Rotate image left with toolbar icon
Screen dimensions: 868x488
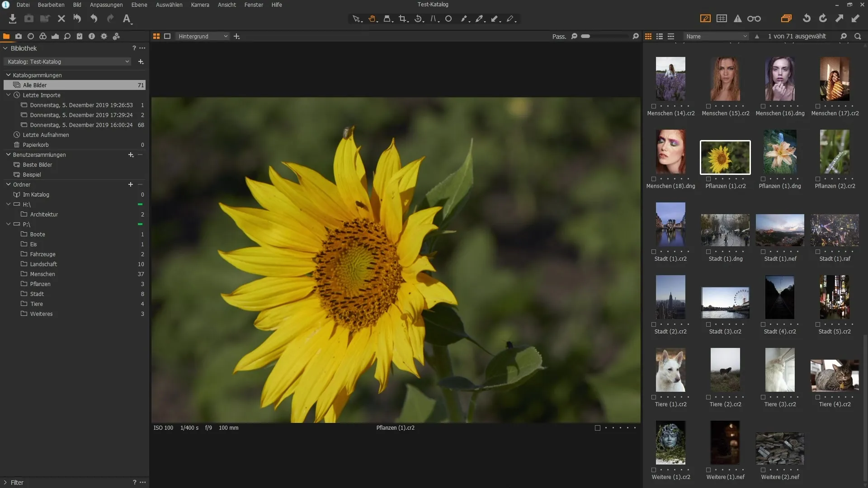(x=807, y=19)
